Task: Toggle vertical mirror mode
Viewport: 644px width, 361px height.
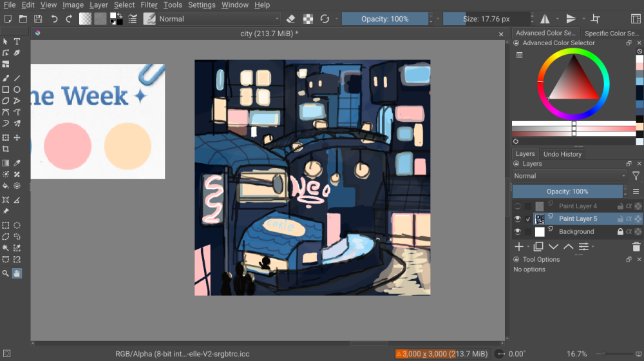Action: 571,19
